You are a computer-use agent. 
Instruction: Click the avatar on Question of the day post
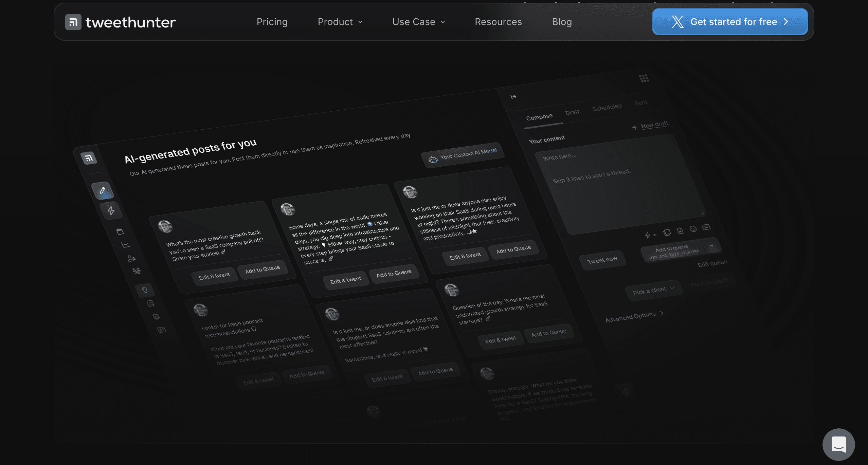(452, 290)
